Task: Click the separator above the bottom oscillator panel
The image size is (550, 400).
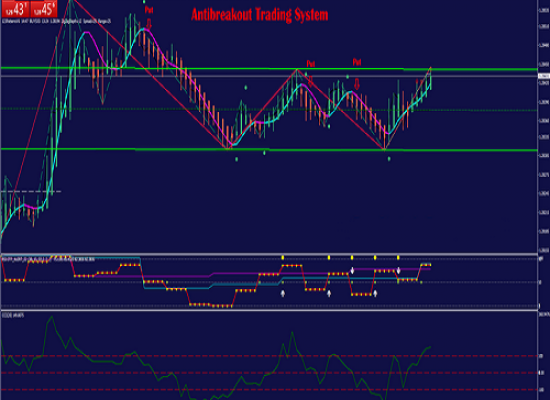Action: point(269,310)
